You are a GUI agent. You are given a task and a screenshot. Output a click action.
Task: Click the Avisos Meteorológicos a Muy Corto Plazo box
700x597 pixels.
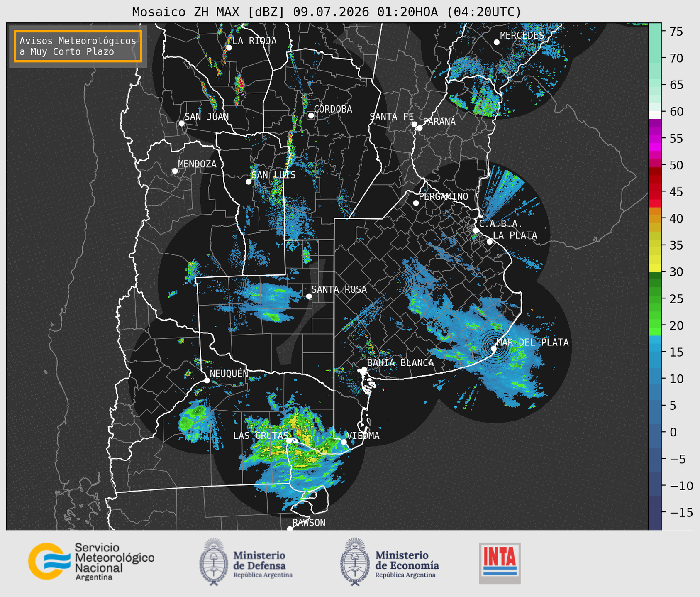tap(78, 46)
